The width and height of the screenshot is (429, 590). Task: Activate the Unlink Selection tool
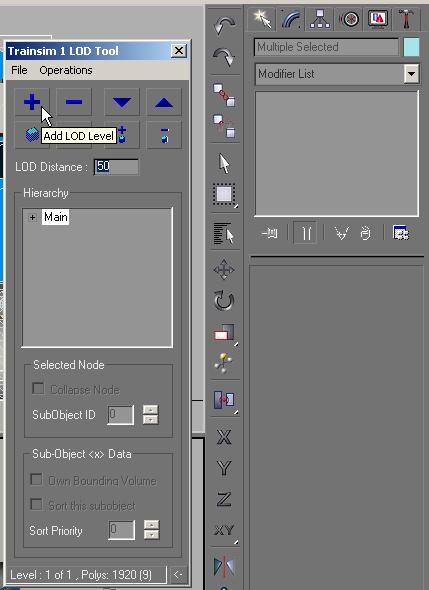click(224, 126)
